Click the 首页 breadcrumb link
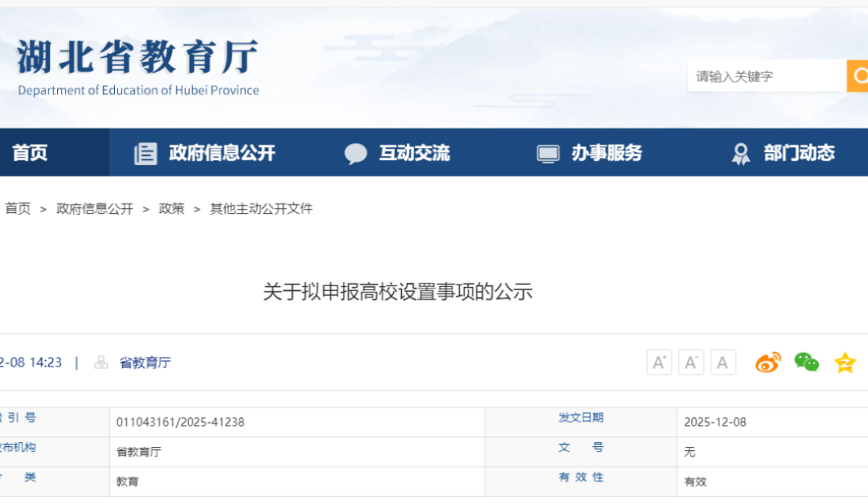Image resolution: width=868 pixels, height=504 pixels. coord(18,209)
